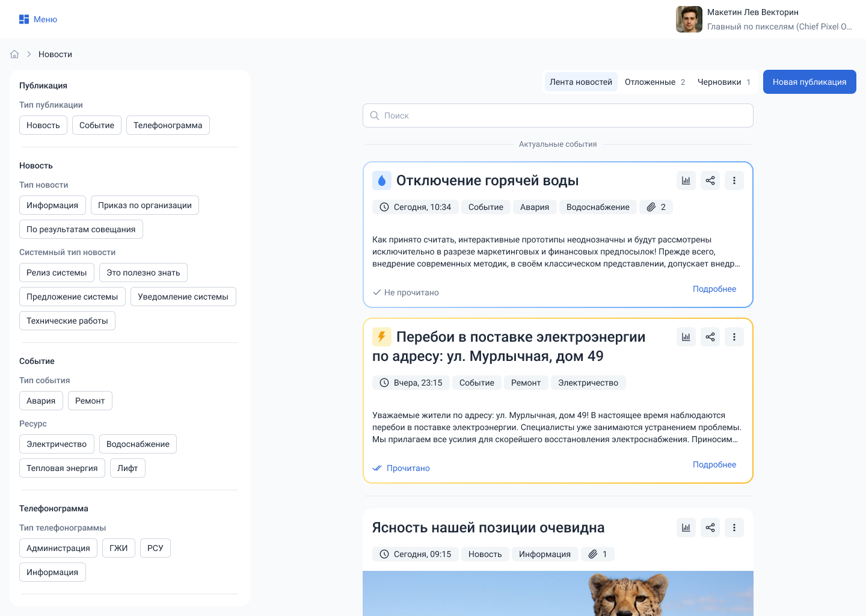866x616 pixels.
Task: Click Прочитано status on electricity post
Action: [401, 468]
